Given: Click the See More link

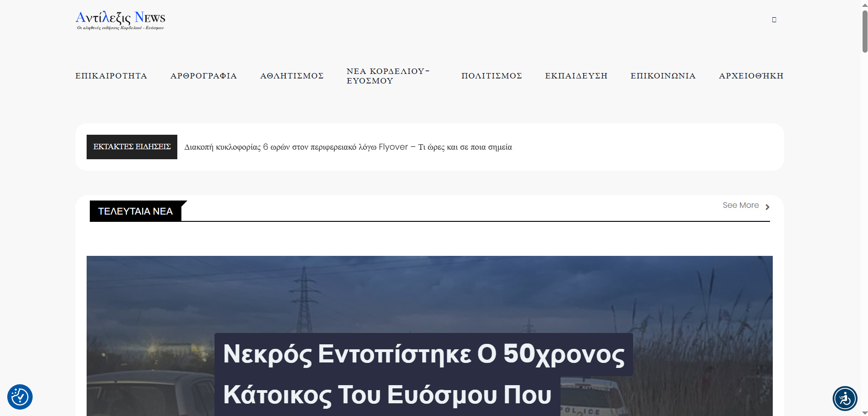Looking at the screenshot, I should [x=741, y=205].
